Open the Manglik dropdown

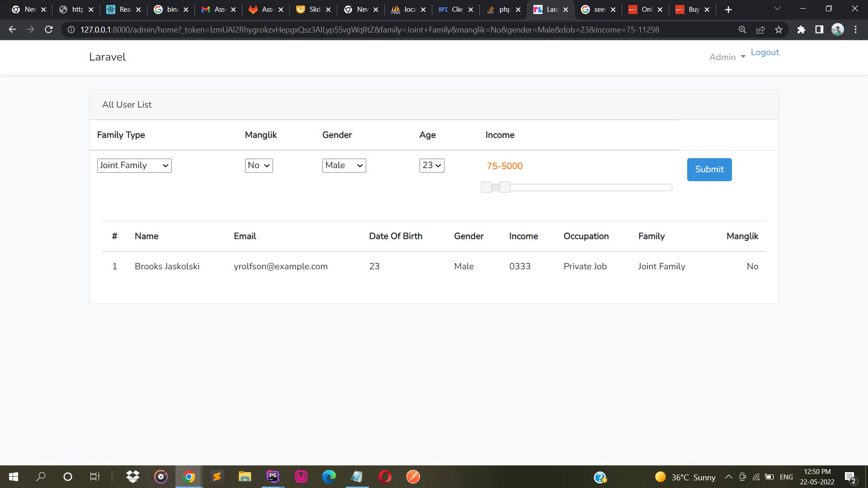[x=259, y=165]
